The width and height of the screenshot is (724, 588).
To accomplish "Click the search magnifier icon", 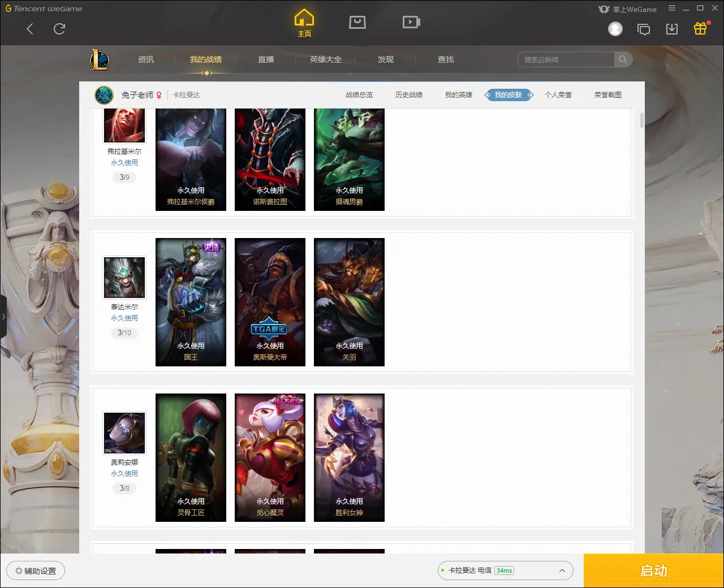I will [x=623, y=59].
